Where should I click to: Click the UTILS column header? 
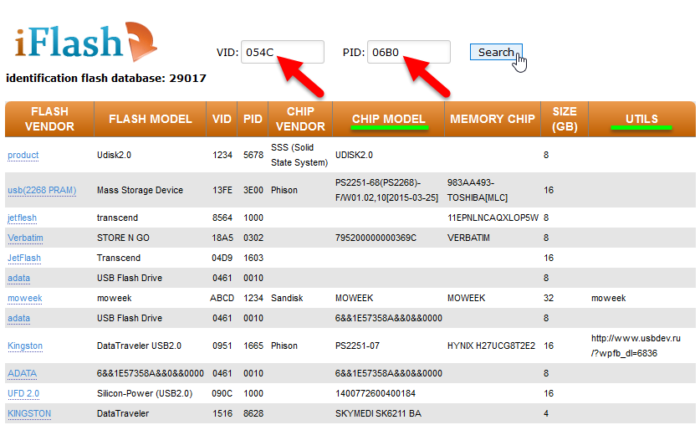tap(642, 119)
